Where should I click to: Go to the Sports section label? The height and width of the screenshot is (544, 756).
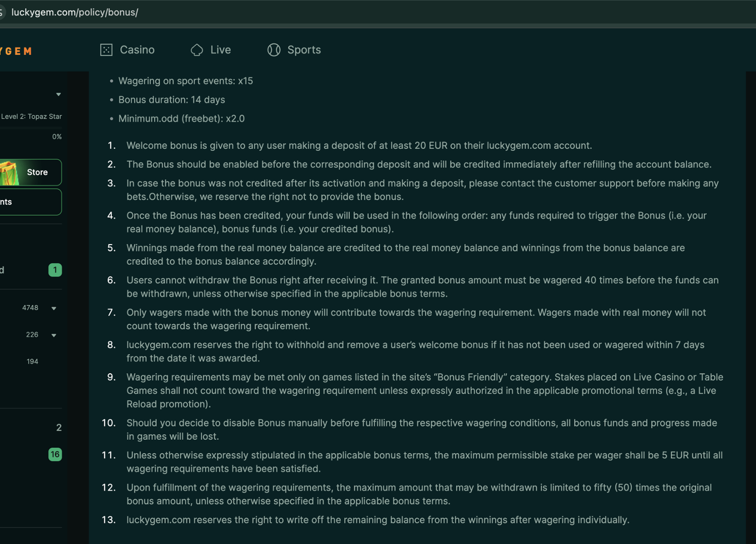pyautogui.click(x=304, y=50)
